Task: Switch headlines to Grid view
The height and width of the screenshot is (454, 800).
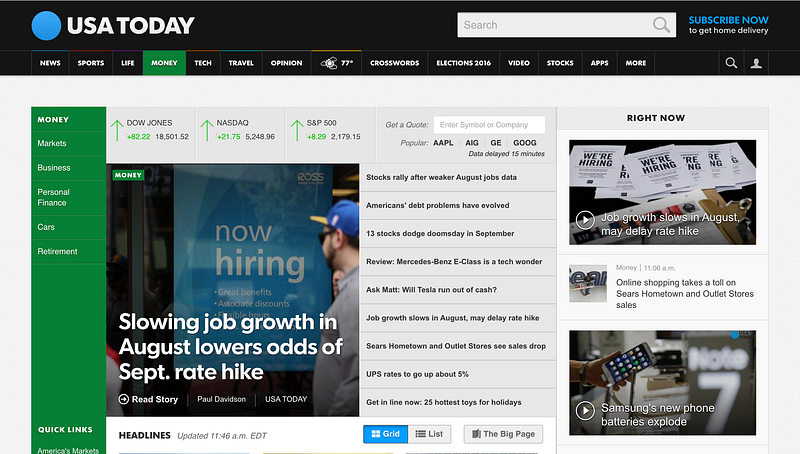Action: click(386, 434)
